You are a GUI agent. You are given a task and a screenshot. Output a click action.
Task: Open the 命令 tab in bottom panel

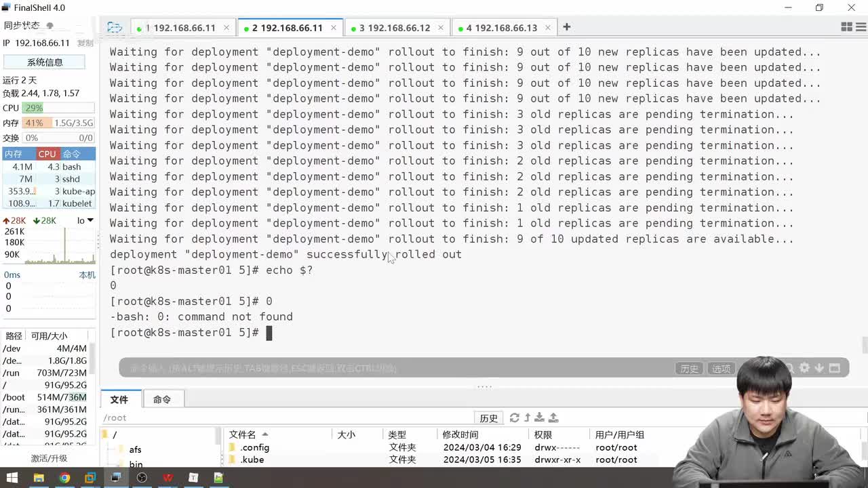162,399
